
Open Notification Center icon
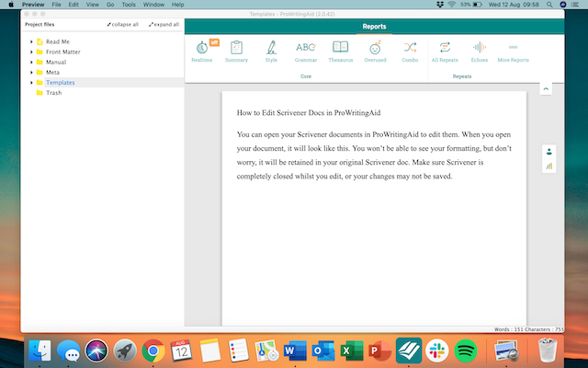[x=575, y=5]
